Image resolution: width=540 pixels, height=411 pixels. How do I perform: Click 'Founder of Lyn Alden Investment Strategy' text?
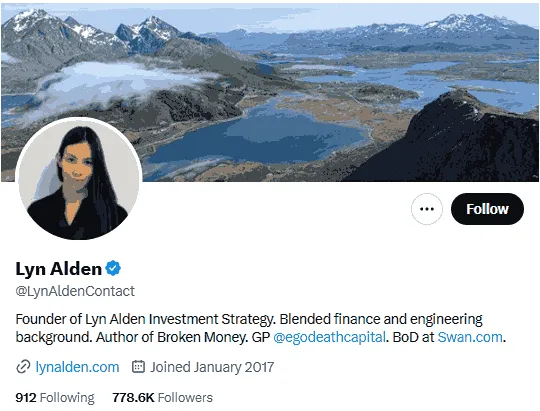click(145, 319)
